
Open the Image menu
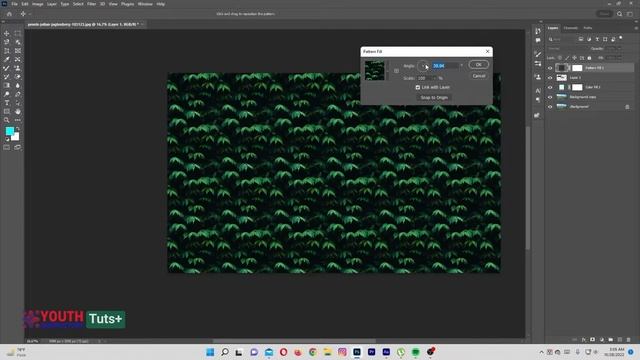[38, 4]
